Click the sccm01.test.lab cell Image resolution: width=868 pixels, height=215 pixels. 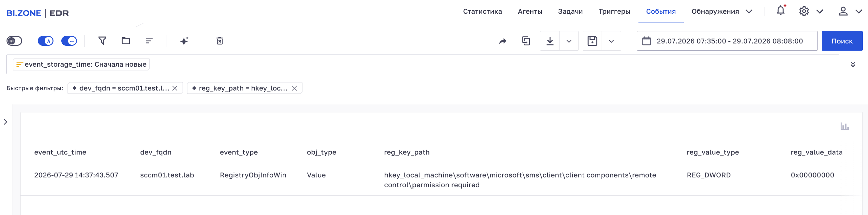(x=167, y=175)
